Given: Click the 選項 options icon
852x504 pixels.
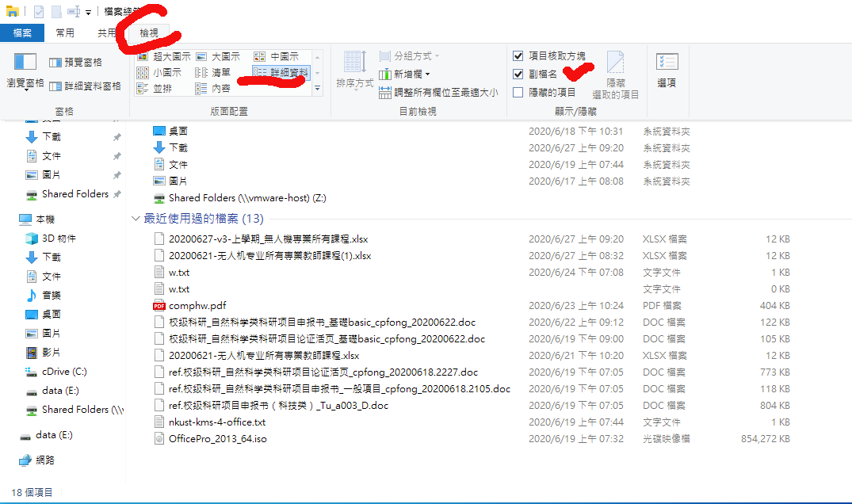Looking at the screenshot, I should click(667, 71).
